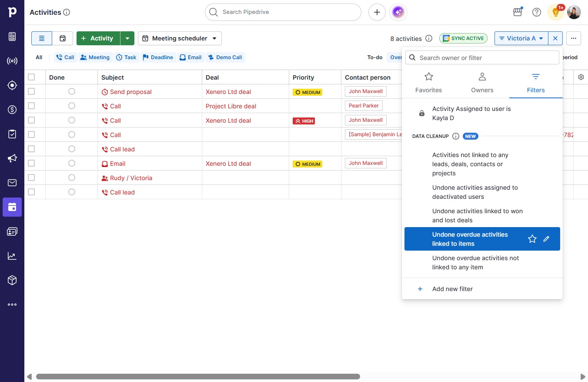The height and width of the screenshot is (382, 588).
Task: Toggle the select-all checkbox in table header
Action: [x=31, y=77]
